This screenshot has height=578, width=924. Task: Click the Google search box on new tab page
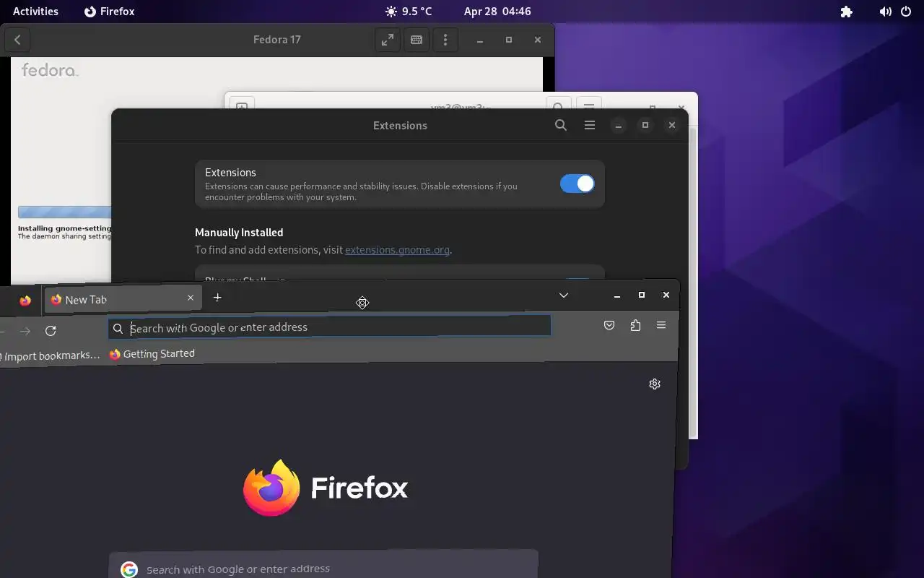323,564
